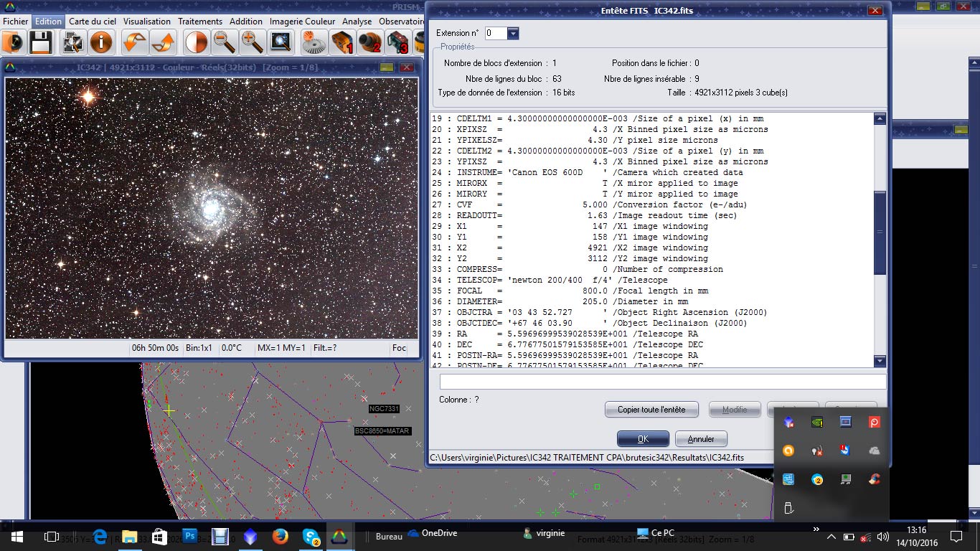980x551 pixels.
Task: Select the camera 1 toolbar icon
Action: [341, 42]
